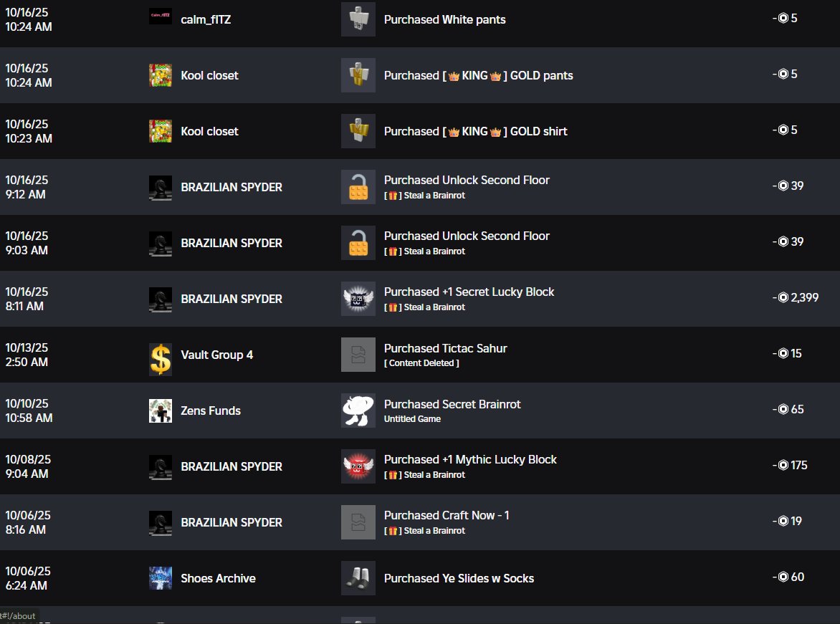Click the calm_fITZ group avatar icon

click(x=160, y=16)
